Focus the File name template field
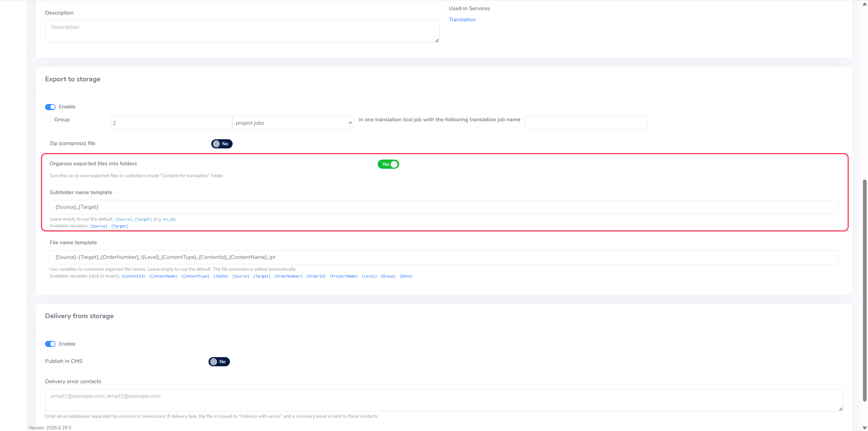The image size is (868, 431). (444, 257)
